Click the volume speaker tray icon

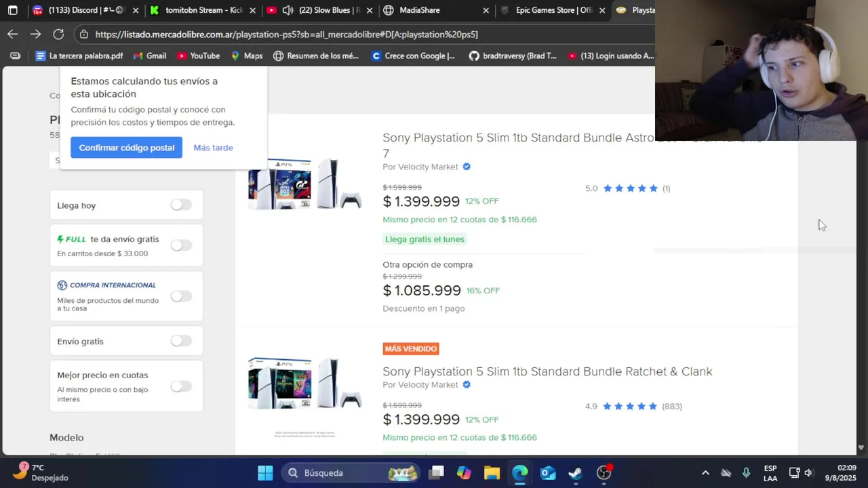click(810, 472)
